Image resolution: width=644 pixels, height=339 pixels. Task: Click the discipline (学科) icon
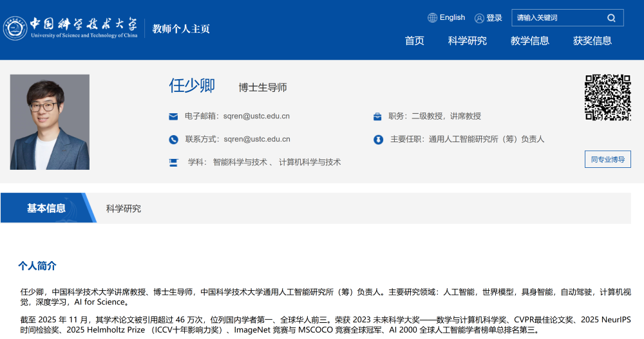point(173,162)
